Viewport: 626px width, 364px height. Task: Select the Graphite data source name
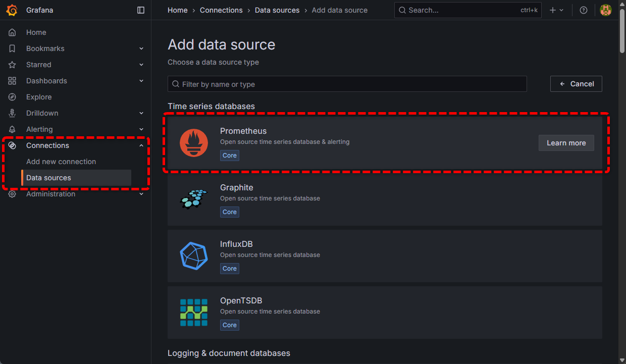[237, 187]
